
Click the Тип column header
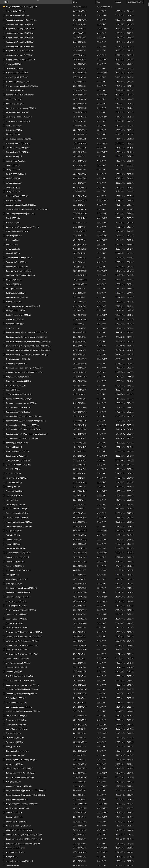tap(105, 2)
